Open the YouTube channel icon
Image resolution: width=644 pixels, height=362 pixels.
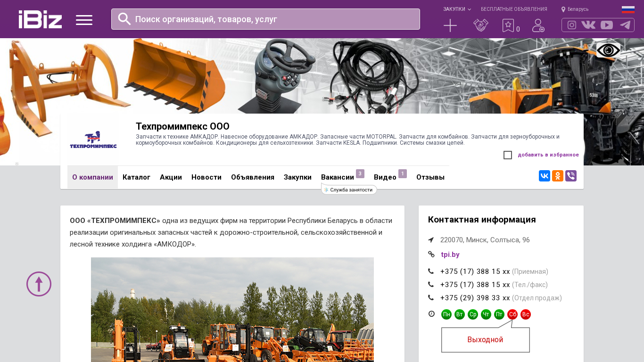tap(607, 25)
